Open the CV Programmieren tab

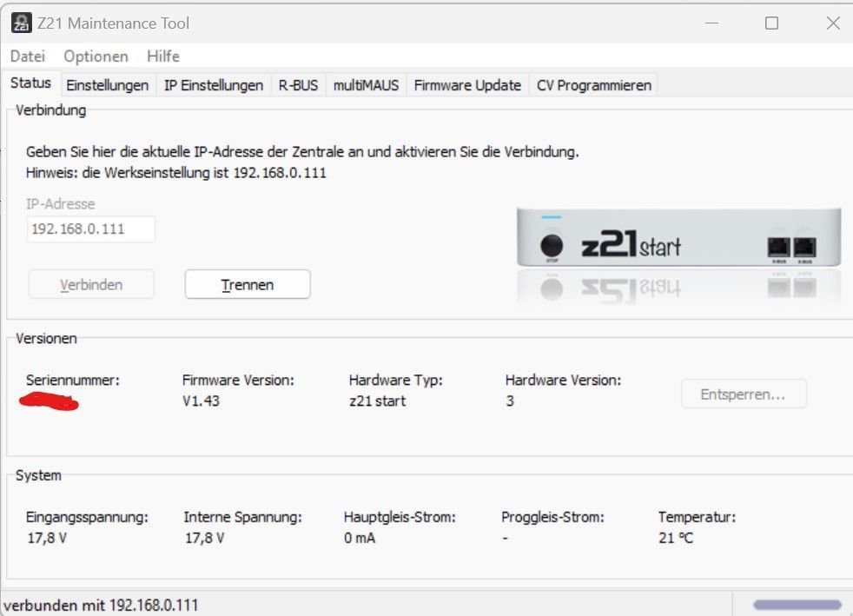point(593,85)
